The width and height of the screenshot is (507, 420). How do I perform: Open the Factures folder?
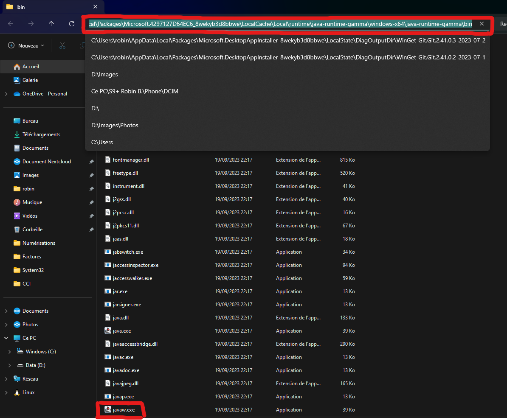point(32,257)
